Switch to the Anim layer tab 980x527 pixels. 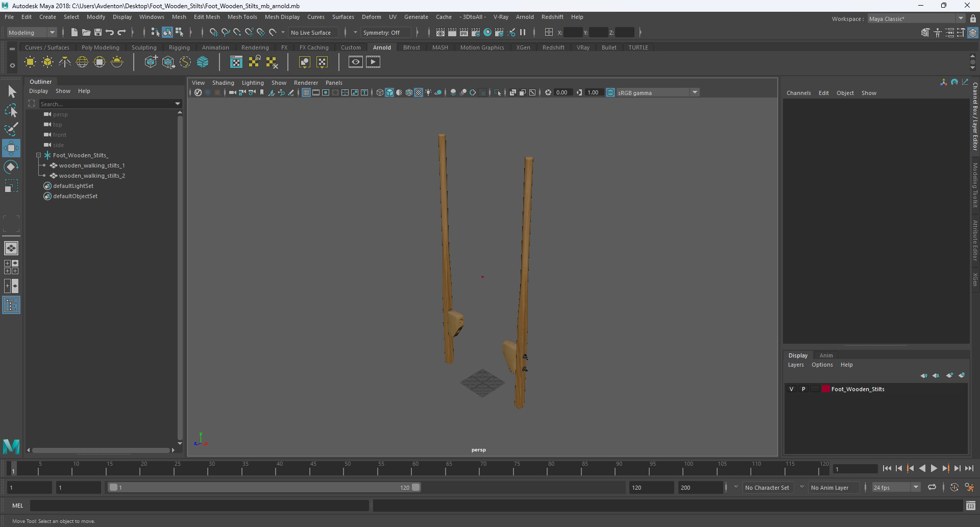tap(826, 355)
